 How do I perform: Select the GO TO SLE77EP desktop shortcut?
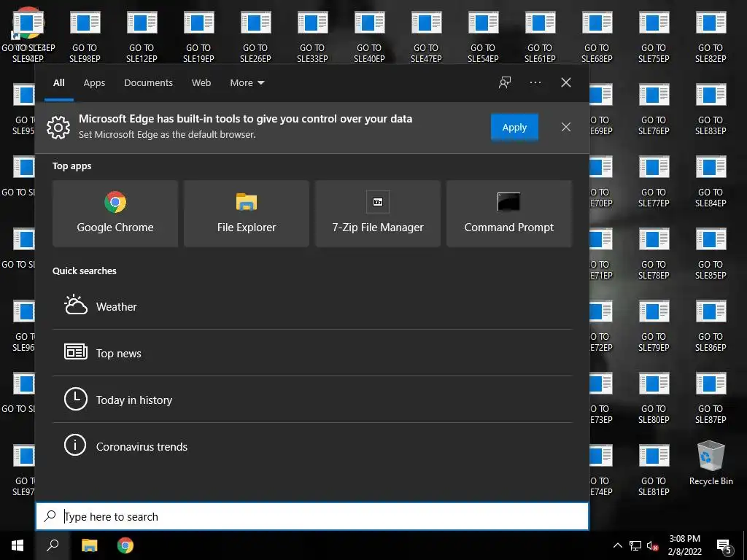point(654,182)
